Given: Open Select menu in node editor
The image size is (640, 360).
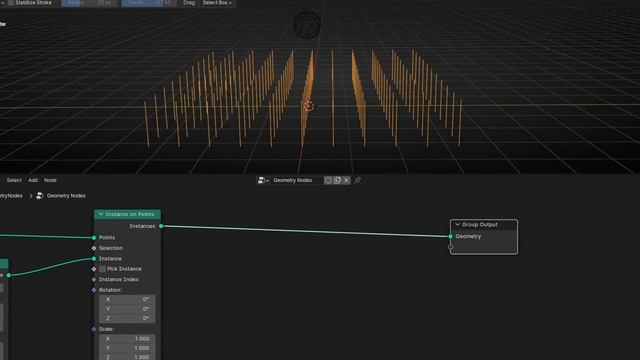Looking at the screenshot, I should pos(14,180).
